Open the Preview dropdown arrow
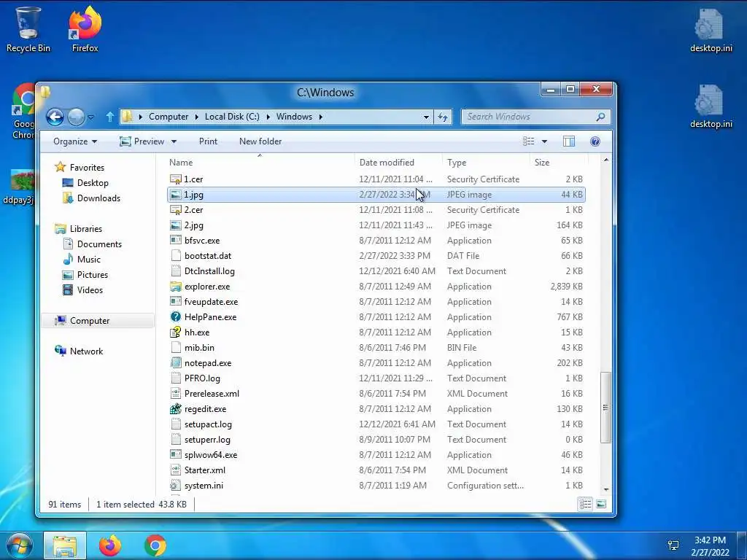Screen dimensions: 747x560 point(174,142)
